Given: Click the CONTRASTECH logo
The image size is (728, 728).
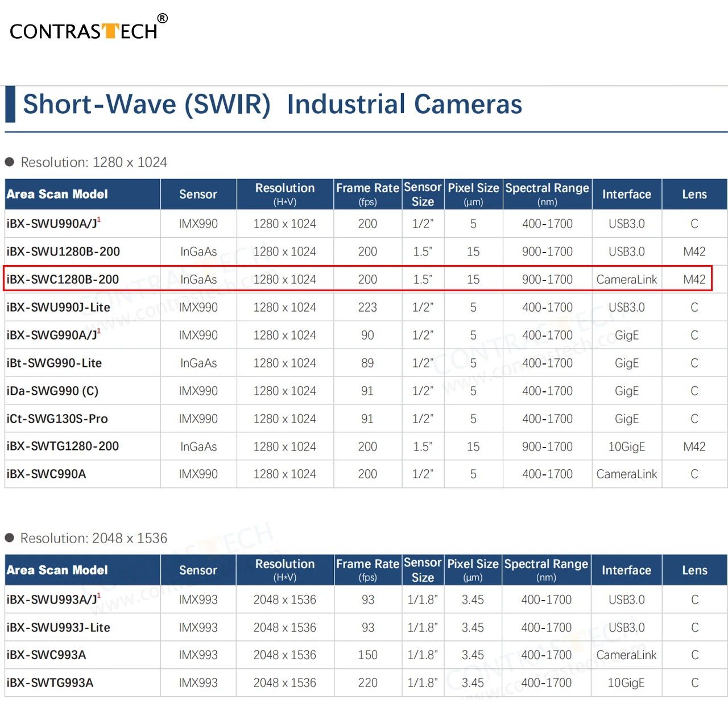Looking at the screenshot, I should coord(89,28).
